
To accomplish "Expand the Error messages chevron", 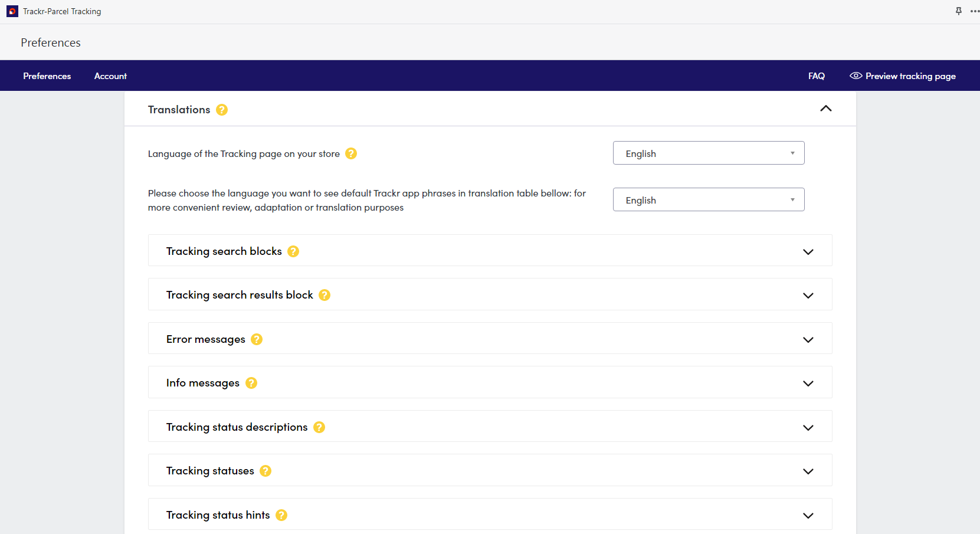I will click(808, 340).
